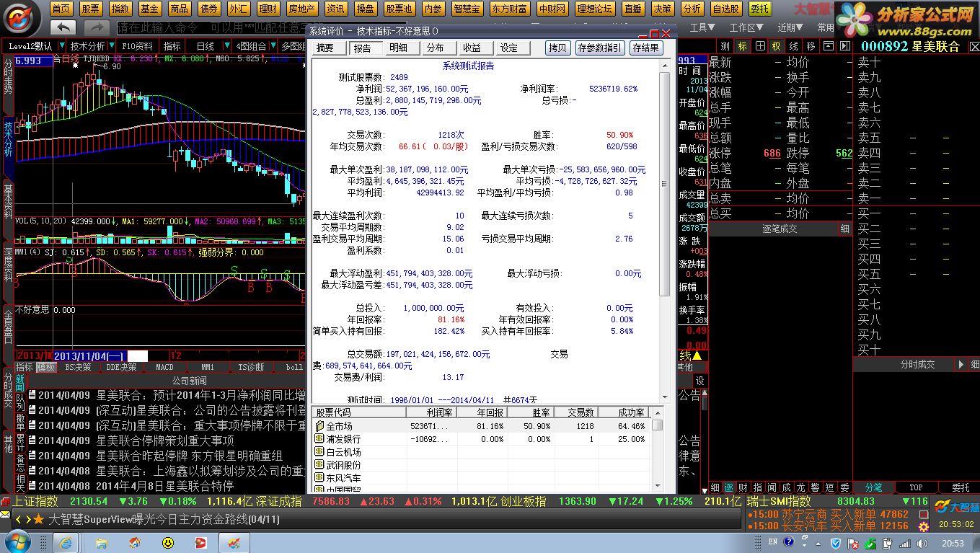Image resolution: width=980 pixels, height=553 pixels.
Task: Click the crosshair grid icon in quote toolbar
Action: coord(760,46)
